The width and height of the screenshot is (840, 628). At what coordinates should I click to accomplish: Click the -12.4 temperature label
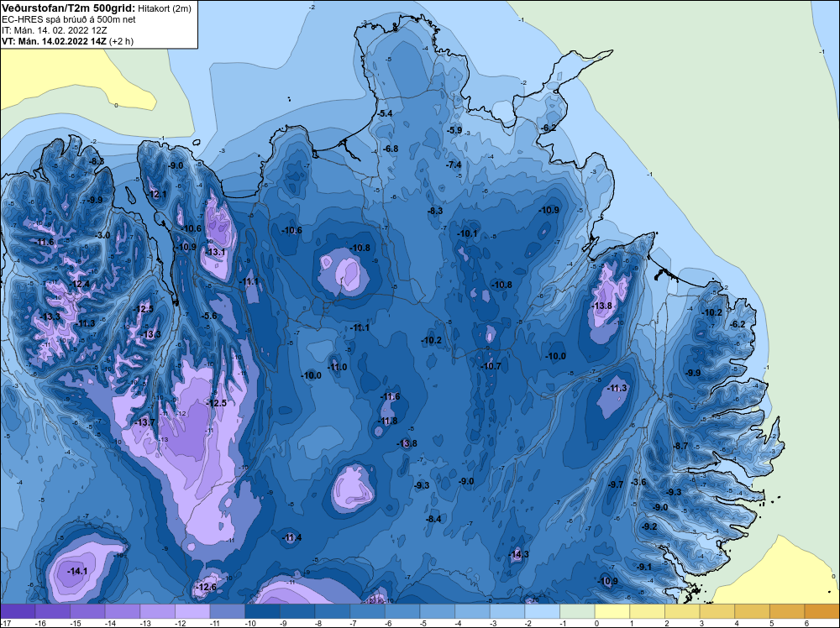point(81,285)
